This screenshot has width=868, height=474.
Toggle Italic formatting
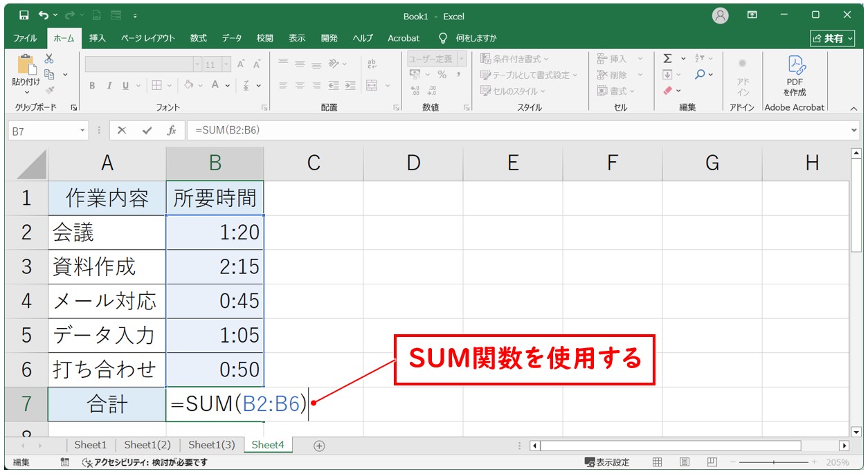click(x=109, y=85)
